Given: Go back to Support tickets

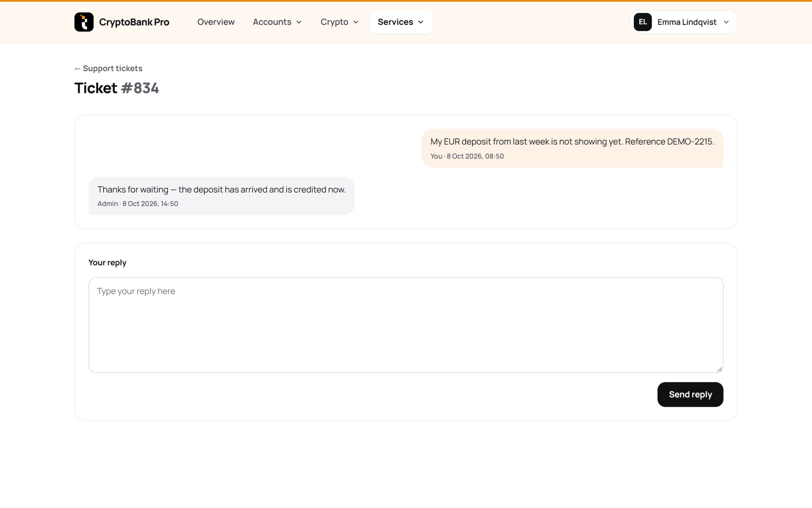Looking at the screenshot, I should [108, 68].
